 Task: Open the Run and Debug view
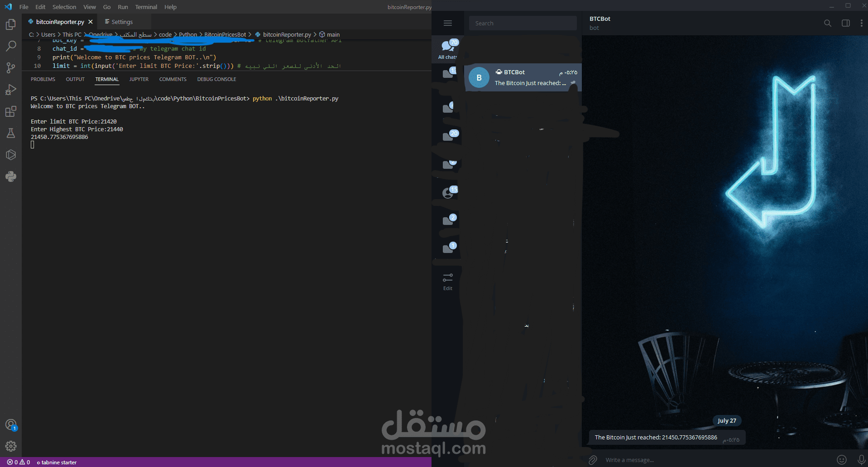11,90
